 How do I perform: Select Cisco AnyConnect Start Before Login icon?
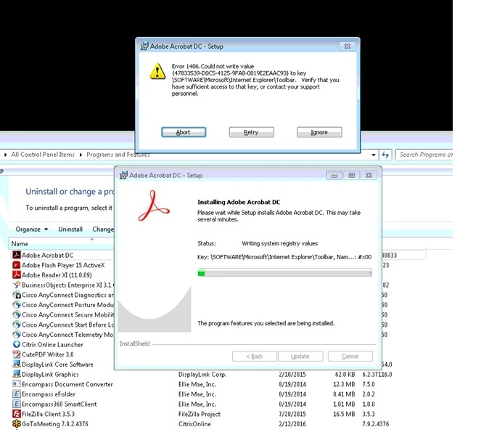(x=16, y=325)
